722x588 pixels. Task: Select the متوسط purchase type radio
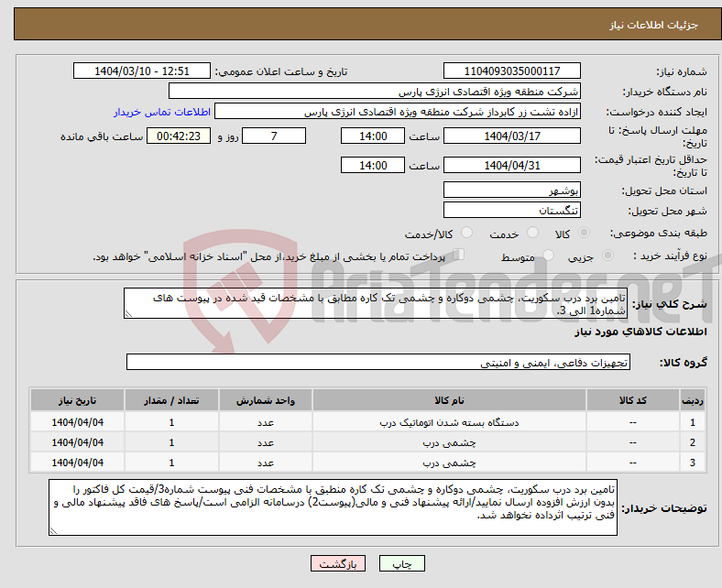[548, 256]
